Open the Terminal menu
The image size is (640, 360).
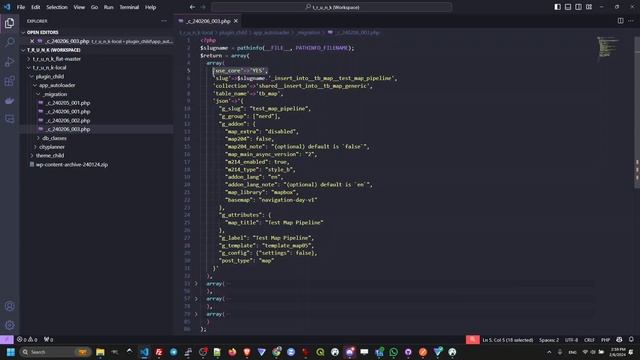[129, 7]
